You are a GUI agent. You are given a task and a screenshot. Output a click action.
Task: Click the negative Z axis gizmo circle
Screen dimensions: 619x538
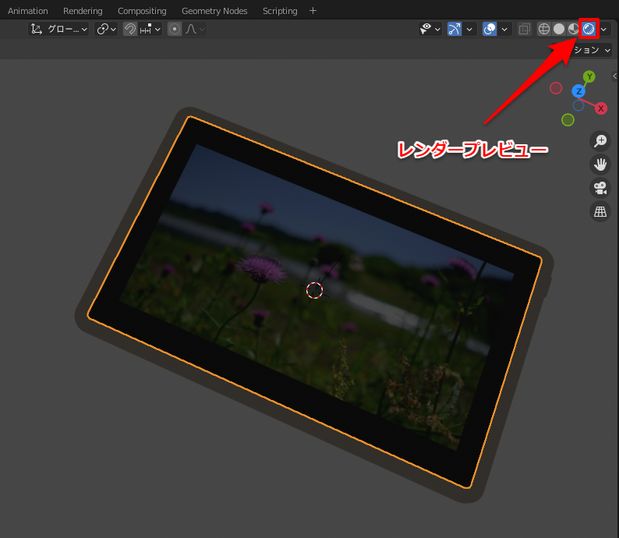(x=578, y=106)
